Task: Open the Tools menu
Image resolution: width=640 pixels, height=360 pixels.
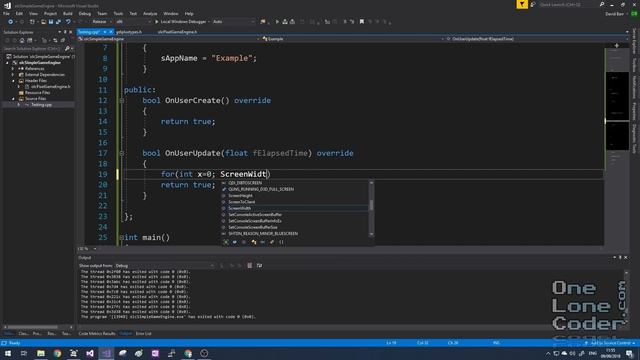Action: 118,13
